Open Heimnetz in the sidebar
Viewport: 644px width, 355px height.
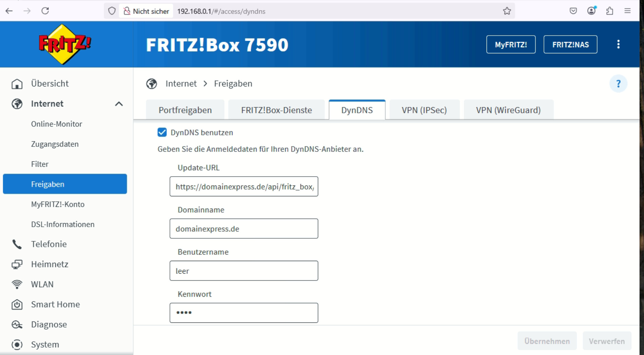point(50,264)
